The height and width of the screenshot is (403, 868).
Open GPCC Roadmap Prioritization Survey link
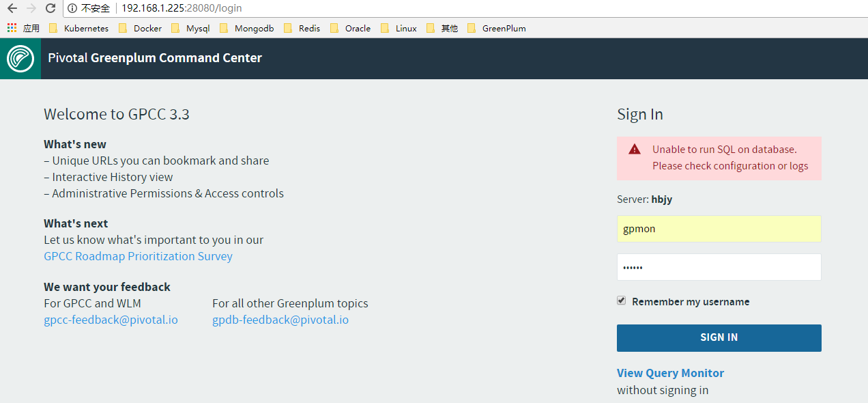coord(138,256)
